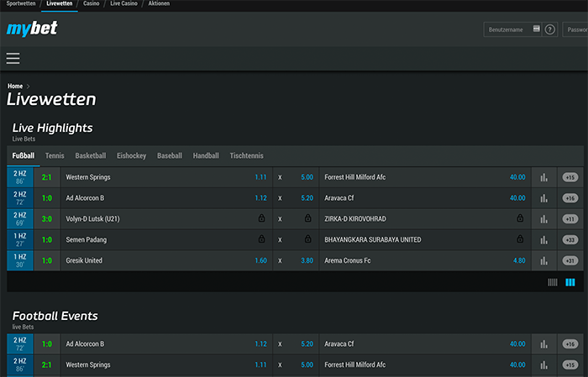This screenshot has height=377, width=588.
Task: Switch to the Tennis tab
Action: point(55,155)
